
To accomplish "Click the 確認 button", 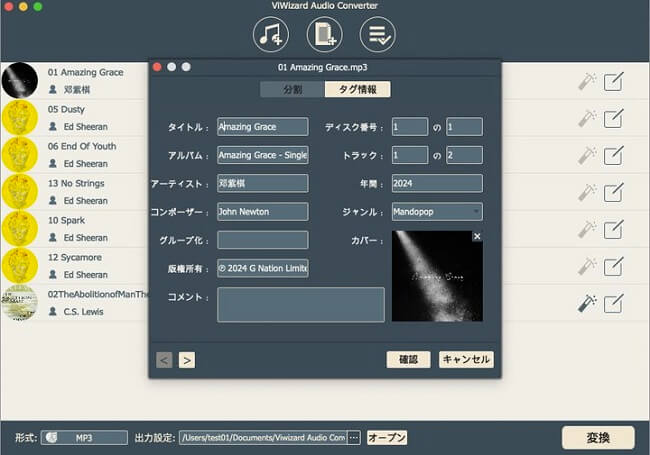I will point(408,359).
